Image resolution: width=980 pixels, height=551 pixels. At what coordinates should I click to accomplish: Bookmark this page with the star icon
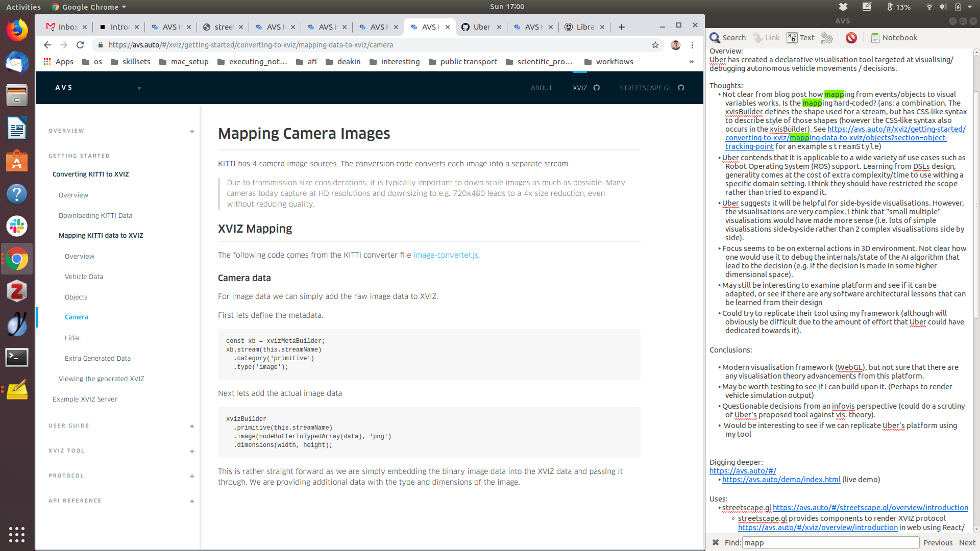coord(655,45)
